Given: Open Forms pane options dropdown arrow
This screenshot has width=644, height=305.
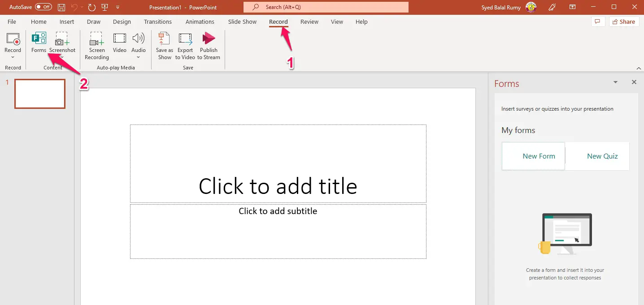Looking at the screenshot, I should tap(615, 82).
